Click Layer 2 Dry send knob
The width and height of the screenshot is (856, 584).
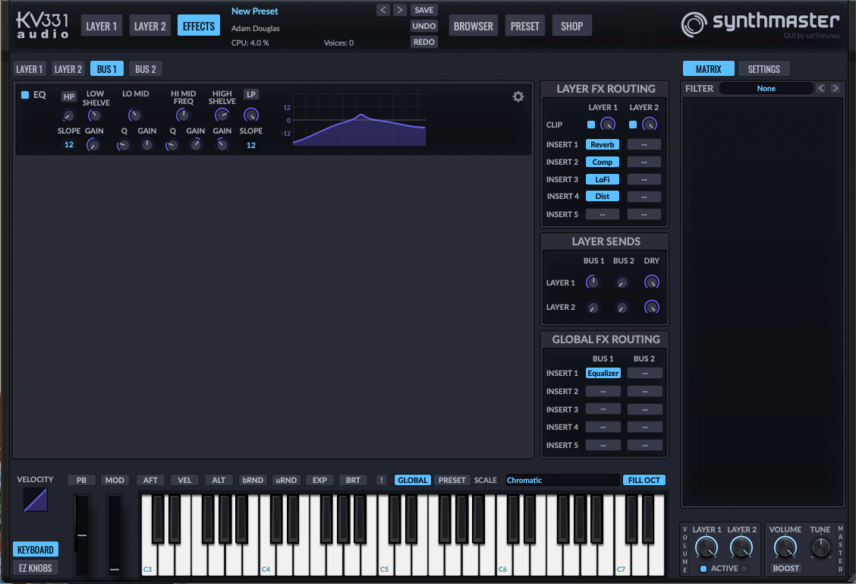tap(651, 307)
